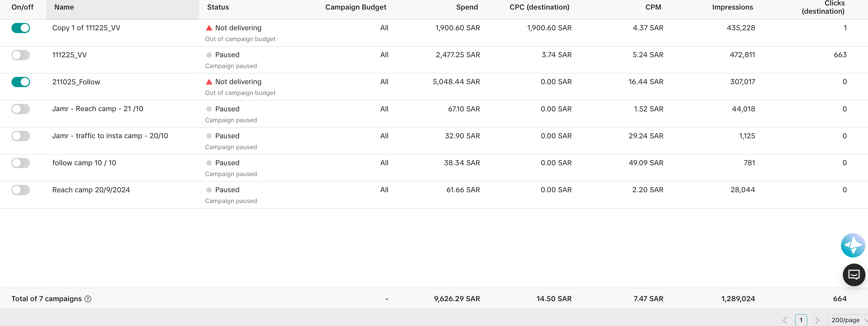Enable the 111225_VV campaign toggle
Viewport: 868px width, 326px height.
(x=21, y=55)
